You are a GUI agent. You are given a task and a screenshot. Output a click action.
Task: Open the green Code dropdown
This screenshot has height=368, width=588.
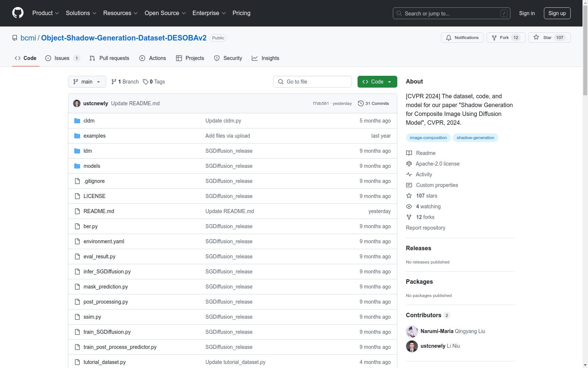pyautogui.click(x=377, y=82)
